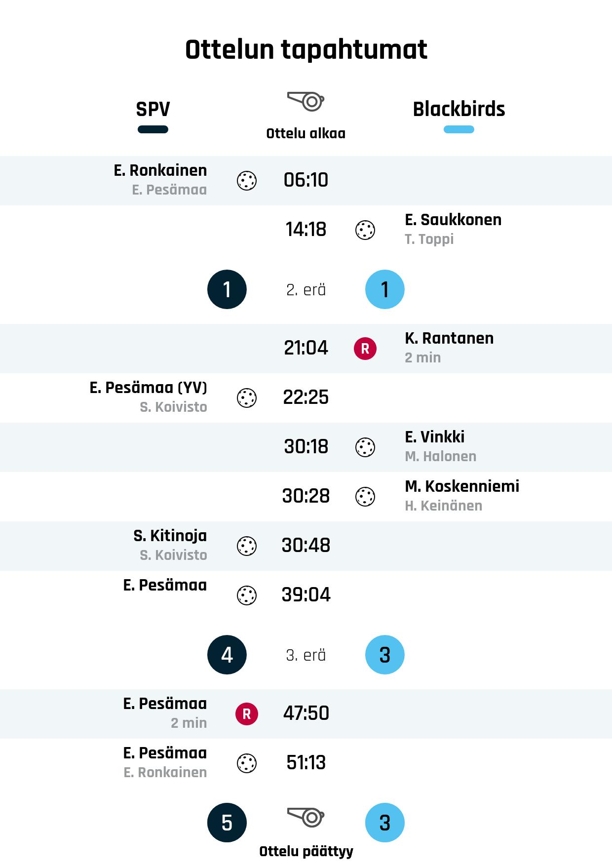
Task: Select the SPV team heading
Action: point(153,109)
